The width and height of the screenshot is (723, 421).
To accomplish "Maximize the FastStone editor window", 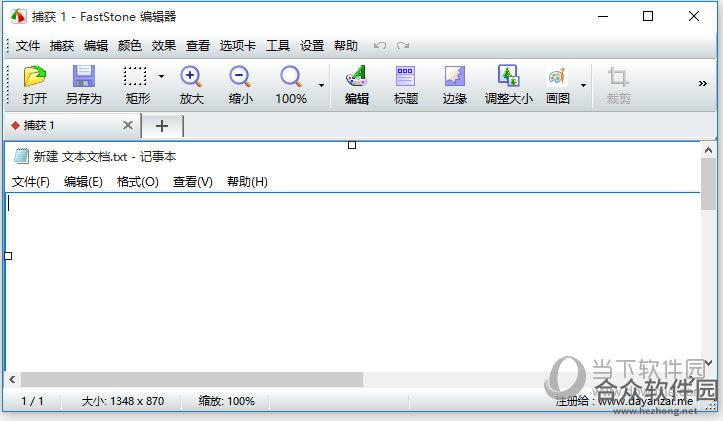I will coord(648,17).
